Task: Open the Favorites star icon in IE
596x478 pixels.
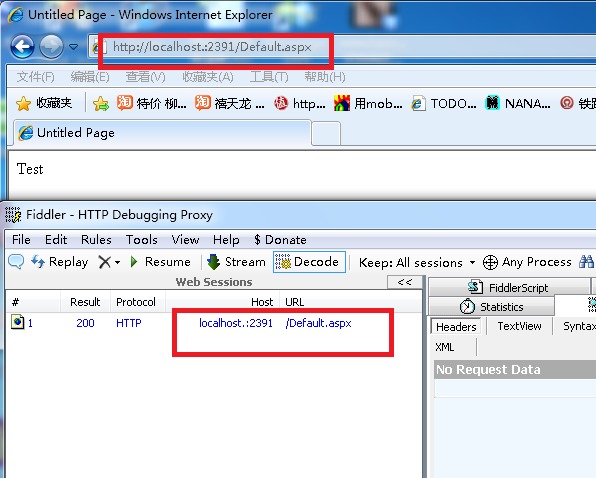Action: [23, 103]
